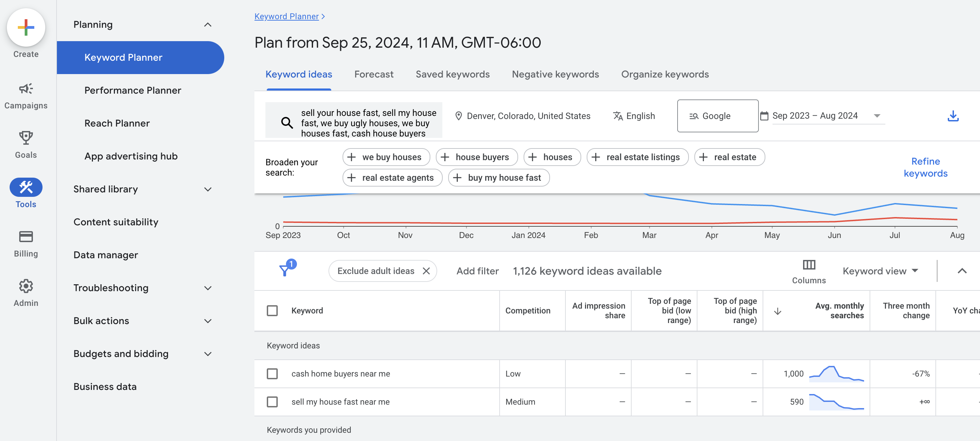Screen dimensions: 980x441
Task: Open Campaigns from the sidebar
Action: (x=26, y=96)
